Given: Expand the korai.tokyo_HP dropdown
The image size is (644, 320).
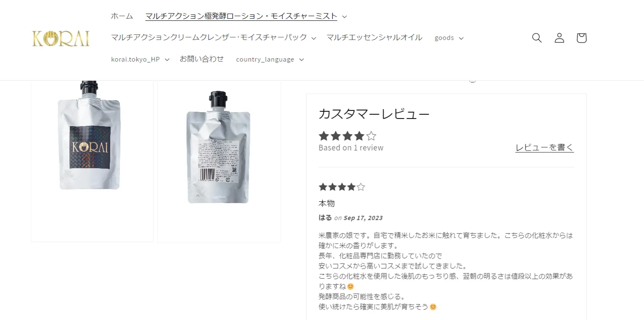Looking at the screenshot, I should click(x=140, y=59).
